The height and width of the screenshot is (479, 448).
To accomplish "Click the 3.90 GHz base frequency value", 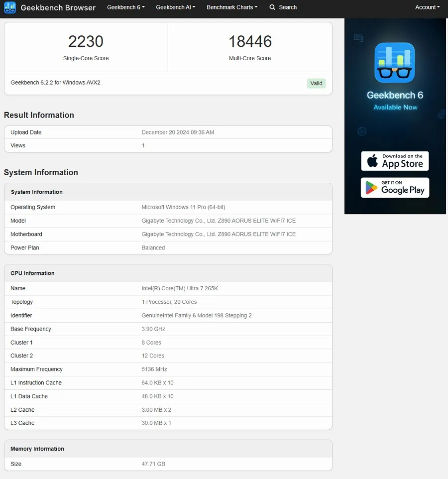I will (153, 329).
